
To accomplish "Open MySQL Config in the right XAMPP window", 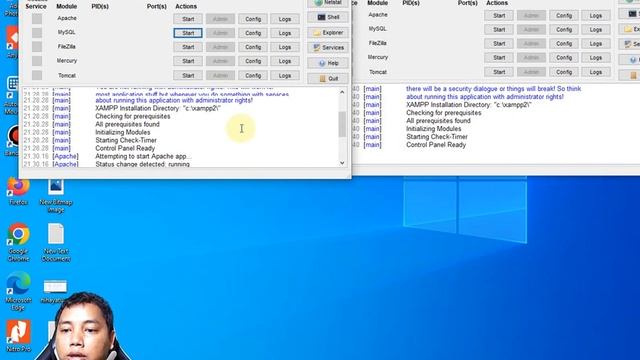I will click(x=564, y=29).
